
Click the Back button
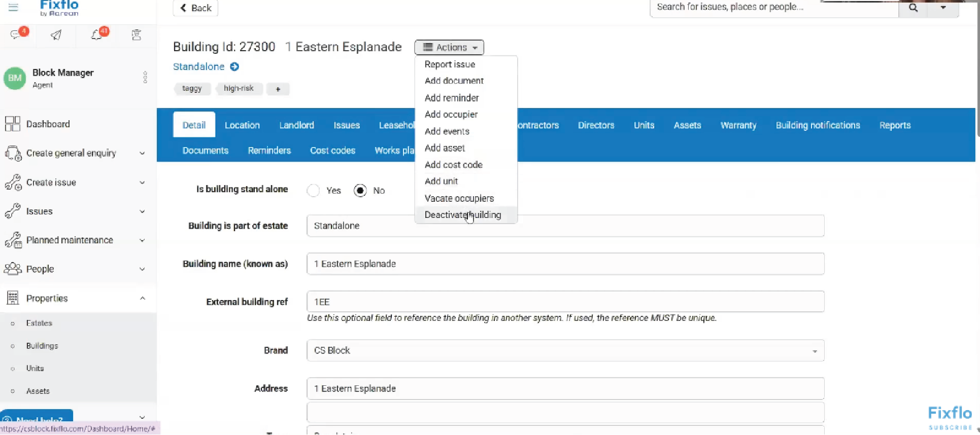coord(195,8)
